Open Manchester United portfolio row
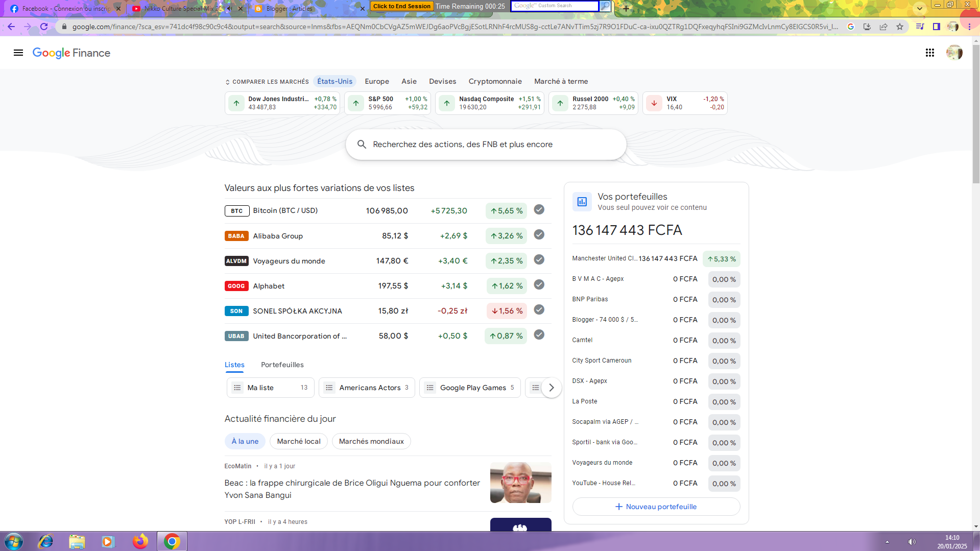 click(x=656, y=259)
